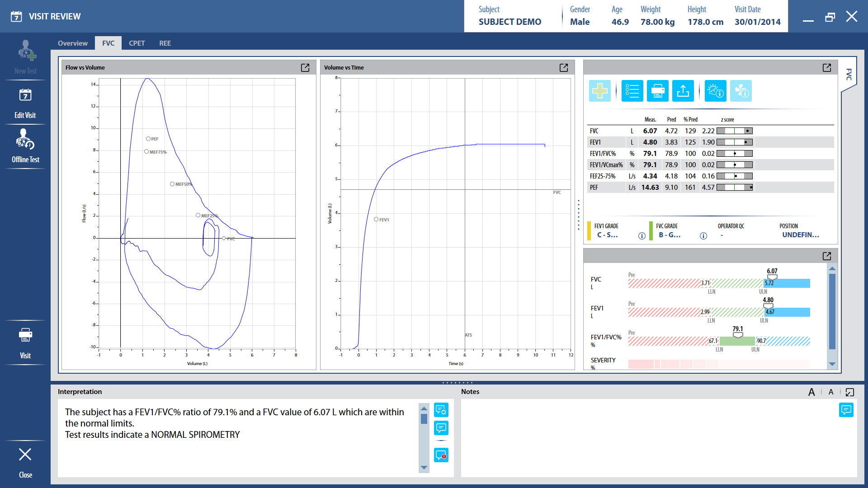Viewport: 868px width, 488px height.
Task: Click the green plus add icon
Action: tap(600, 91)
